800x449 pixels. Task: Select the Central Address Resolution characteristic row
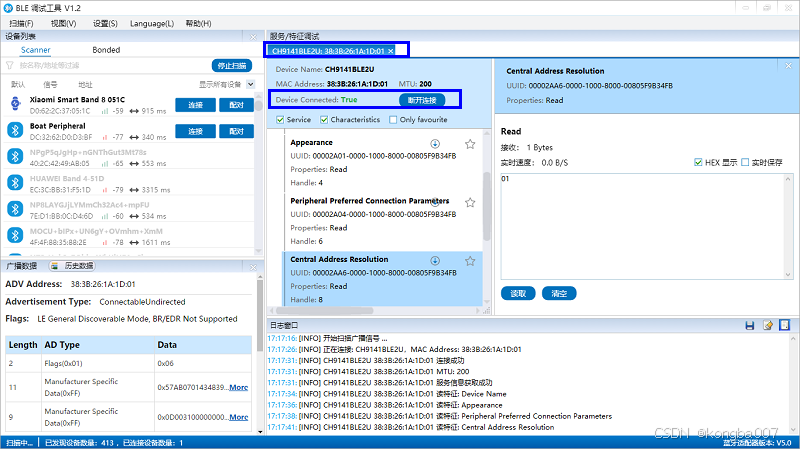click(x=383, y=279)
